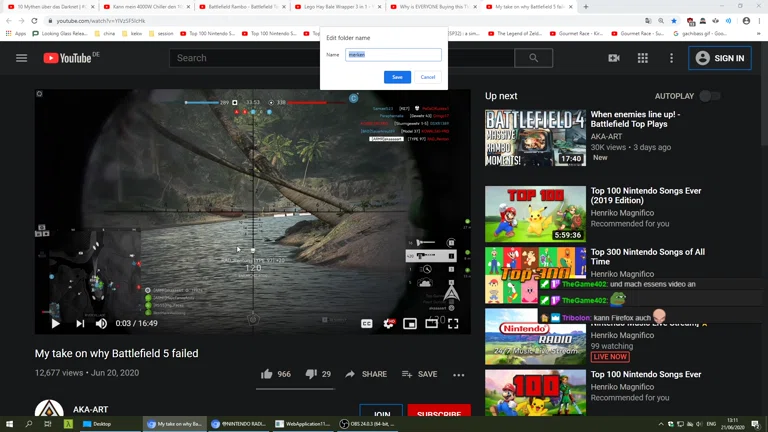Click the bookmark star in address bar
This screenshot has width=768, height=432.
click(674, 21)
